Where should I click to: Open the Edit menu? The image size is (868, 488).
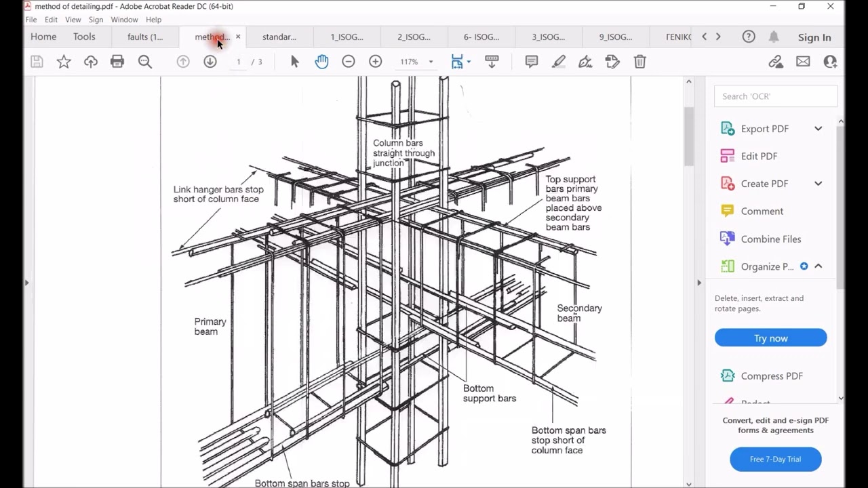coord(51,20)
